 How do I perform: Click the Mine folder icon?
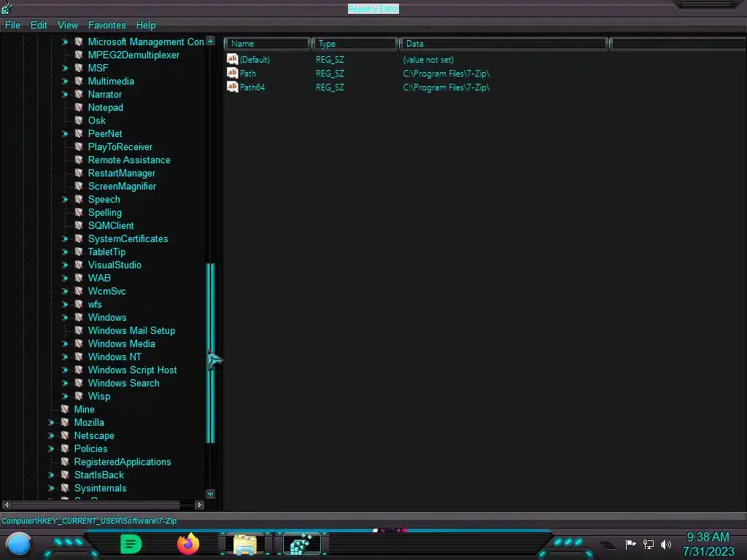tap(65, 409)
